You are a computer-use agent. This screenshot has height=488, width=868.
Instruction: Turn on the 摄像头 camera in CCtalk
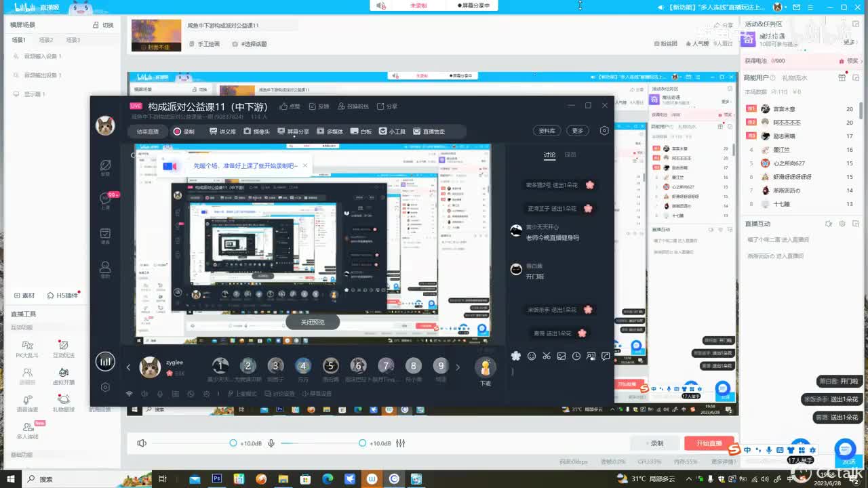(x=256, y=131)
